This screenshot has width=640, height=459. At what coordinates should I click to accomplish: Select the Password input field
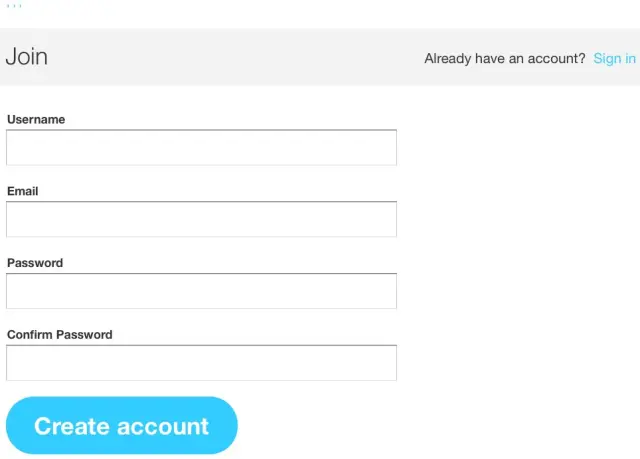[201, 291]
